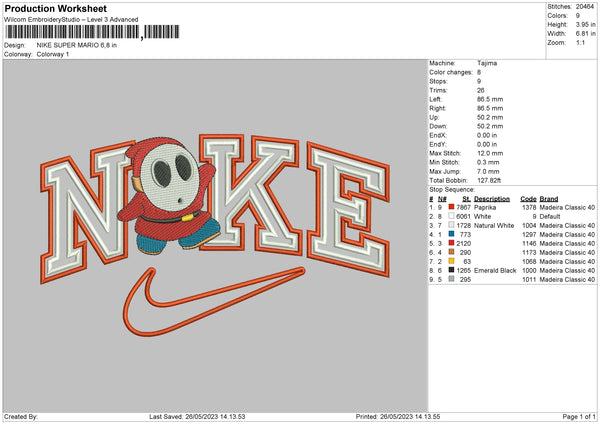Viewport: 600px width, 424px height.
Task: Click the Height value '3.95 in'
Action: [x=585, y=24]
